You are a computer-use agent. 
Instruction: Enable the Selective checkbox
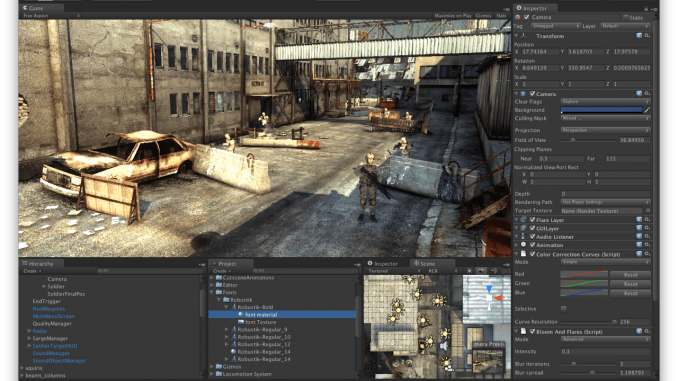563,309
